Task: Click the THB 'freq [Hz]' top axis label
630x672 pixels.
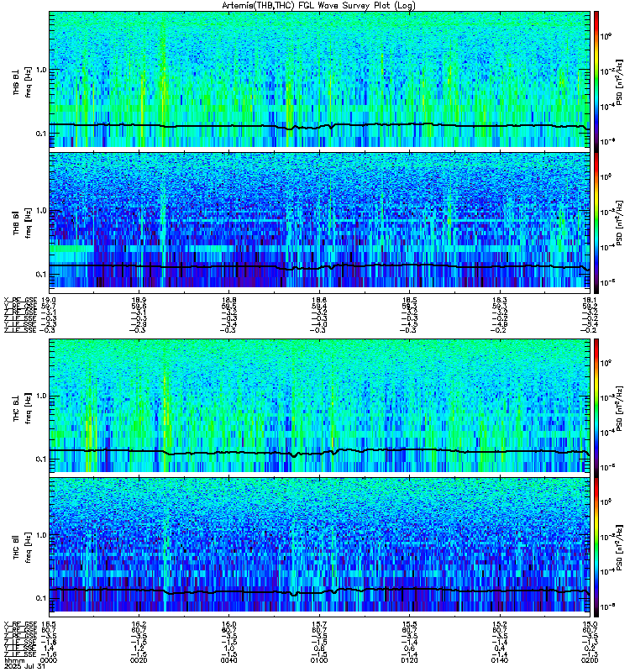Action: [x=29, y=82]
